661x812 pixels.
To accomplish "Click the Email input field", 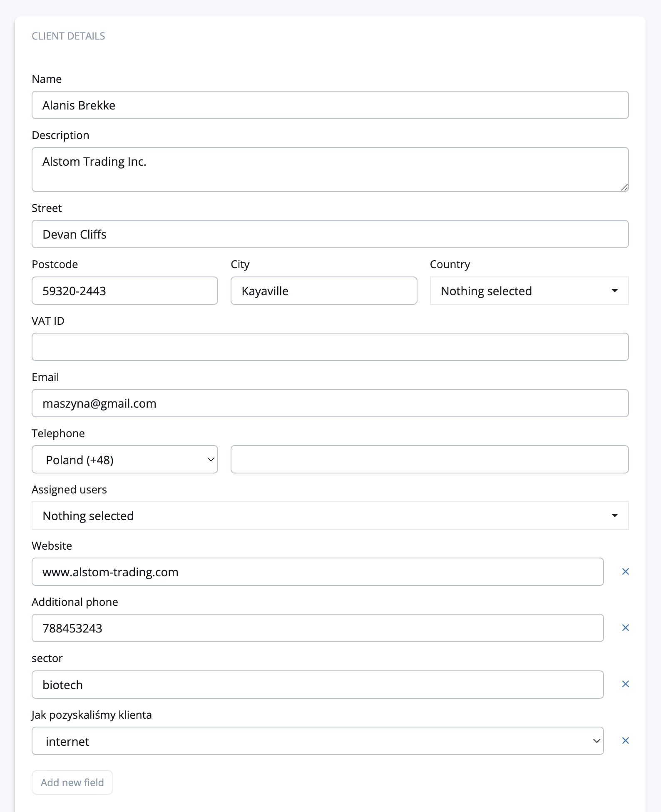I will click(330, 404).
